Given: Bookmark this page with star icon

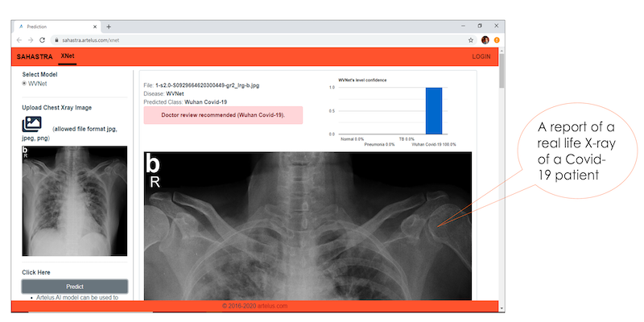Looking at the screenshot, I should pyautogui.click(x=471, y=39).
